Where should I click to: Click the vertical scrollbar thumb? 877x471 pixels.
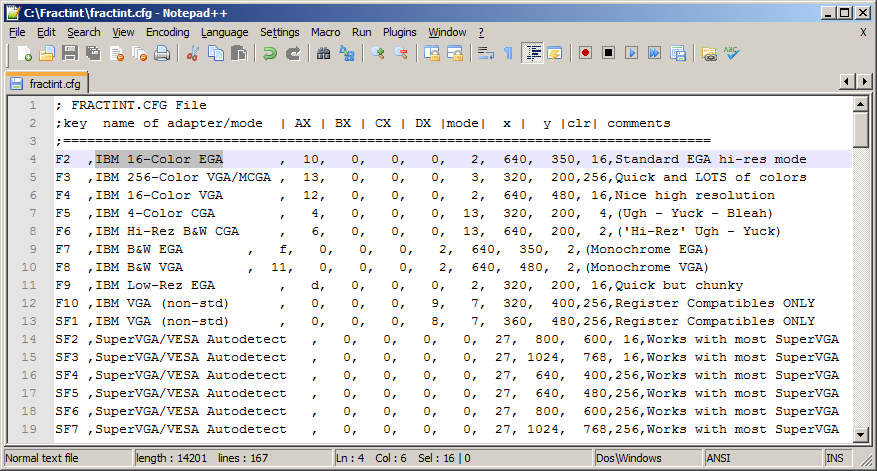[860, 130]
